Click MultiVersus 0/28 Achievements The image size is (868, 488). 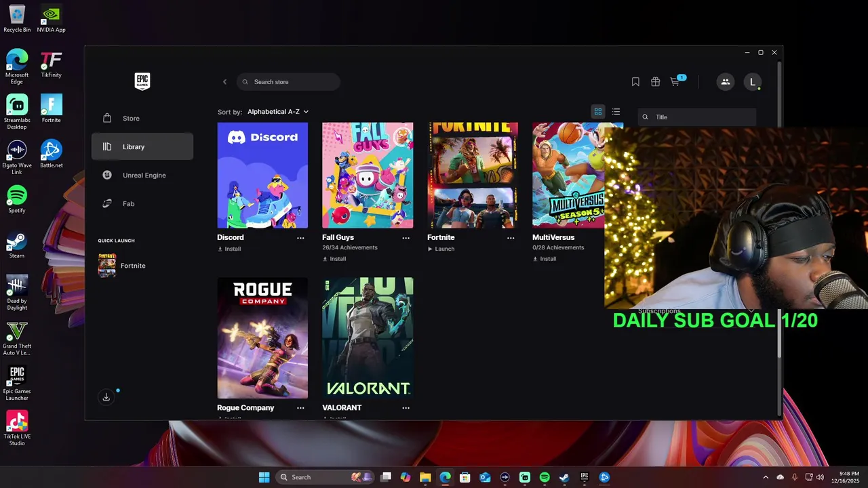point(558,247)
